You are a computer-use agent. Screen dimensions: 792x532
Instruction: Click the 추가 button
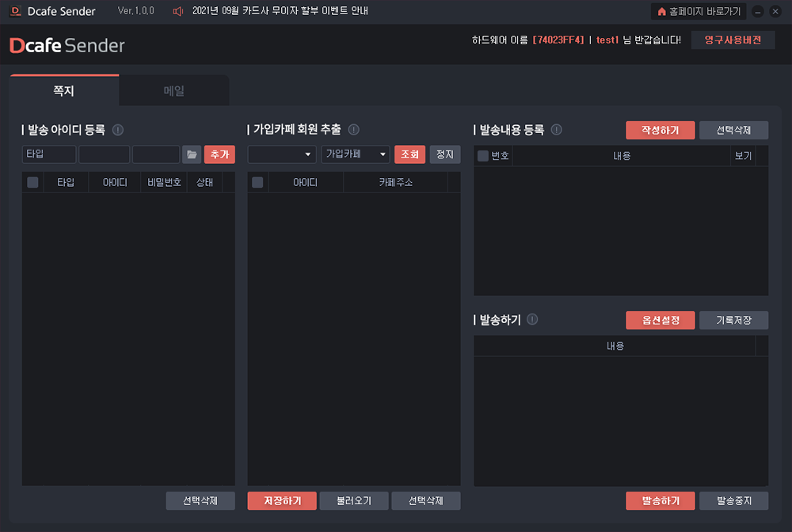219,154
